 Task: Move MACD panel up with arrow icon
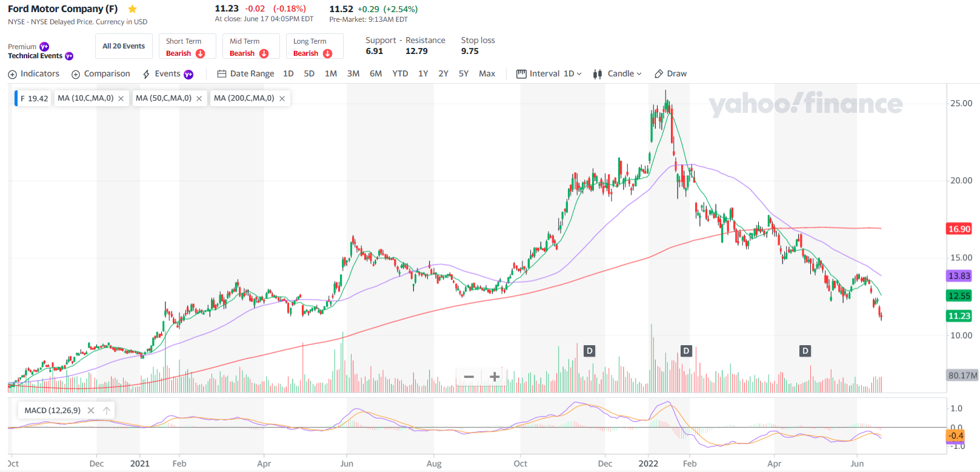coord(107,411)
